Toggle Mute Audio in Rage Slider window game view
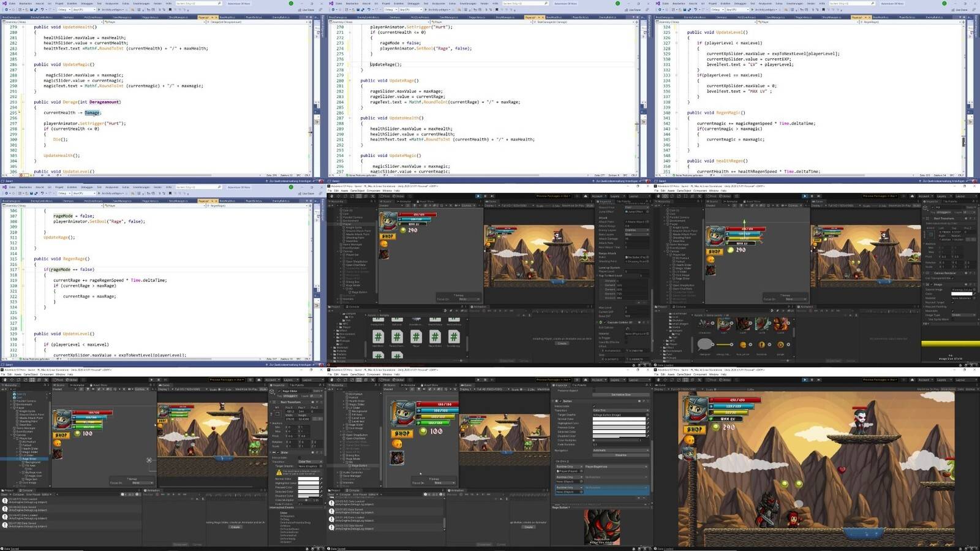Screen dimensions: 980x551 pyautogui.click(x=263, y=389)
